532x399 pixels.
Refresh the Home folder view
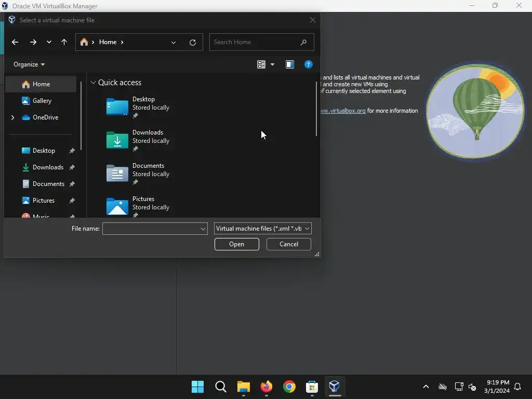click(x=193, y=43)
